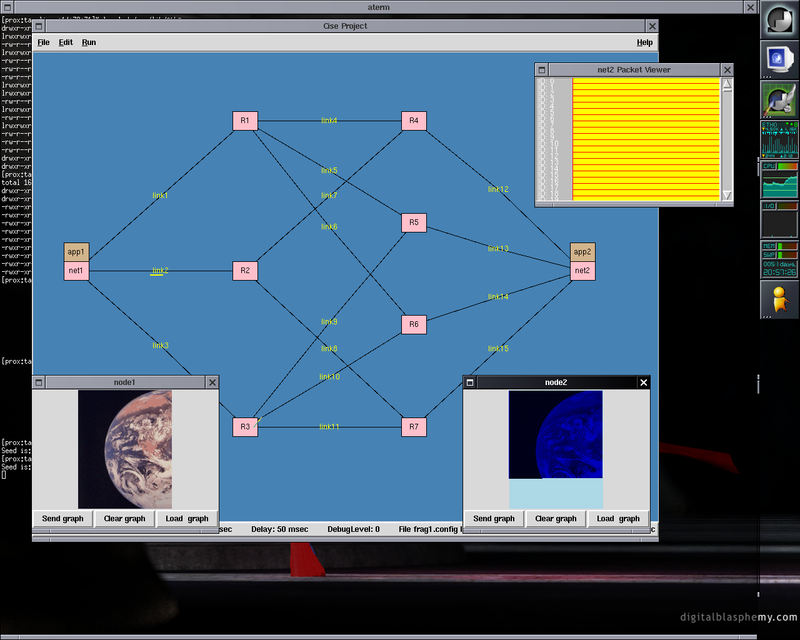
Task: Click the link12 label
Action: click(x=498, y=189)
